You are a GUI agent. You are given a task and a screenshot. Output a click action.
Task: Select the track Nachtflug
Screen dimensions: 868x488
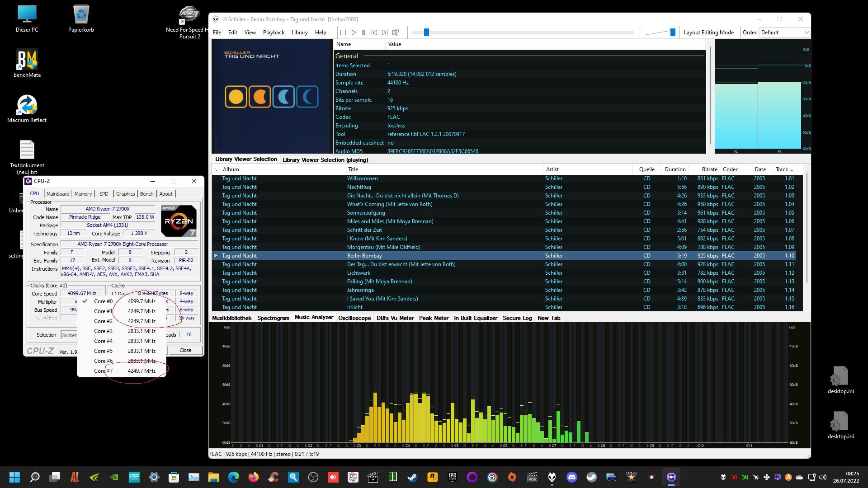pos(504,187)
